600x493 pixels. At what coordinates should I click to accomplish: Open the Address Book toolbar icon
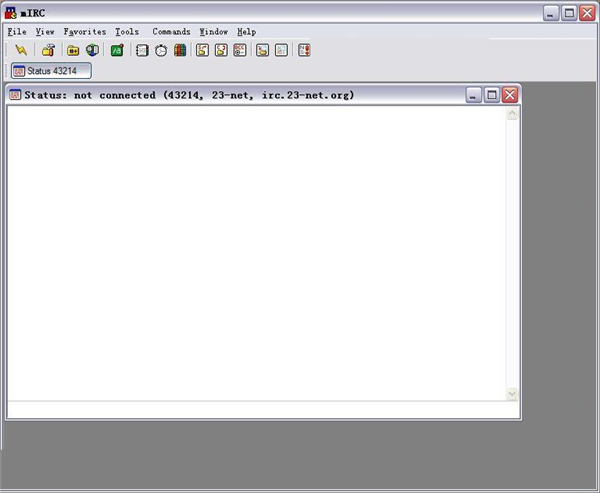(x=142, y=50)
